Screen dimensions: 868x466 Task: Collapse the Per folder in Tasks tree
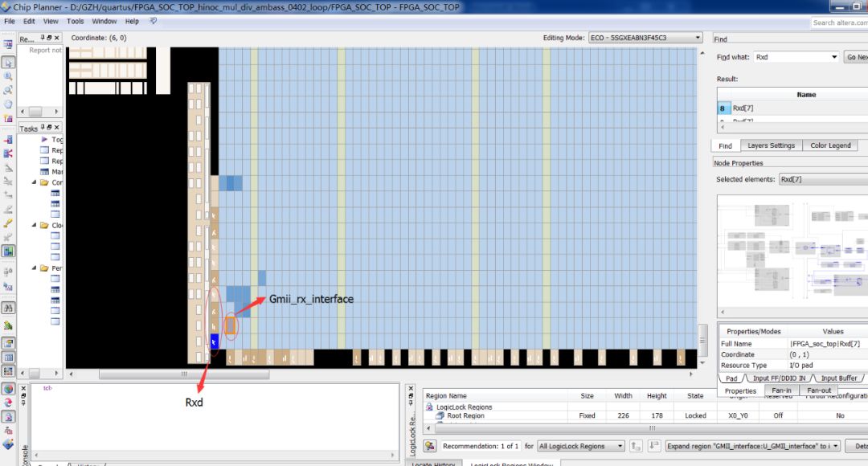coord(34,268)
